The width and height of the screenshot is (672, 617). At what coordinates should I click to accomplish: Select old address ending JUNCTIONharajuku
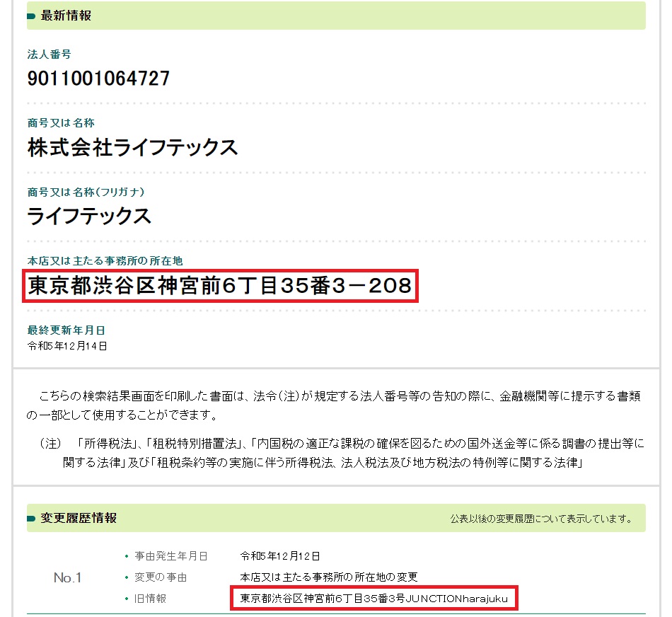coord(373,598)
